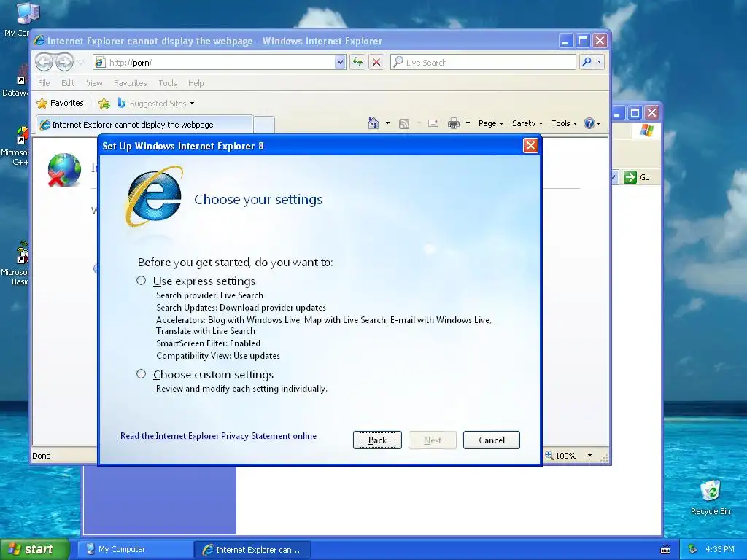Click the Windows flag logo in background window
Image resolution: width=747 pixels, height=560 pixels.
pos(647,130)
